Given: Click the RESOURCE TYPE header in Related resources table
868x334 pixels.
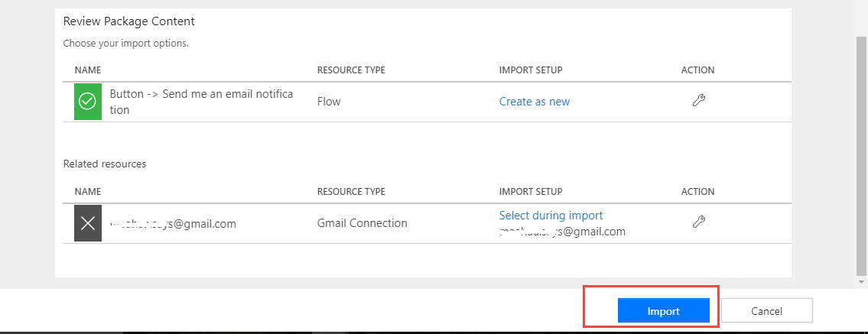Looking at the screenshot, I should click(x=350, y=192).
